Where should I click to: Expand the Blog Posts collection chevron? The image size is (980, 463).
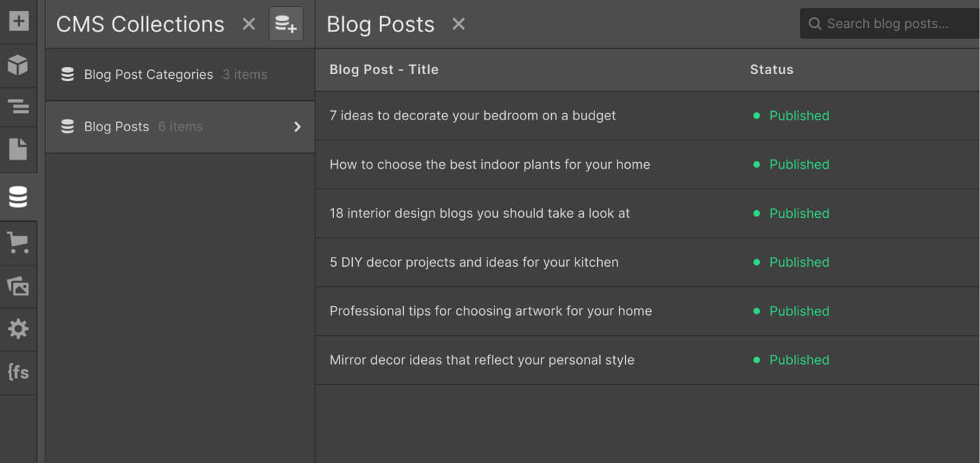(298, 126)
